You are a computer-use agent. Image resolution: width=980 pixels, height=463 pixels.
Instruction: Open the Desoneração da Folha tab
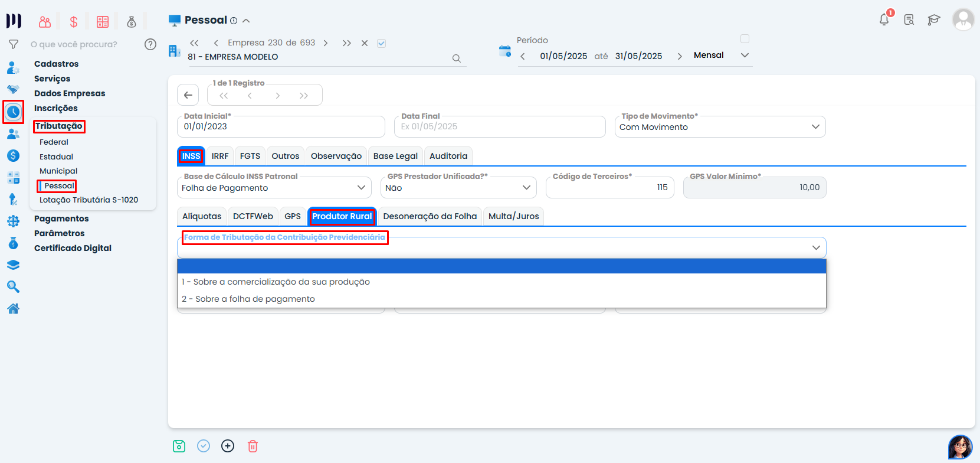430,216
